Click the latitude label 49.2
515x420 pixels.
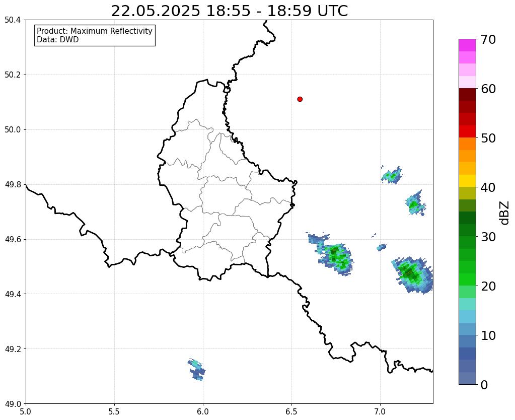pyautogui.click(x=13, y=349)
